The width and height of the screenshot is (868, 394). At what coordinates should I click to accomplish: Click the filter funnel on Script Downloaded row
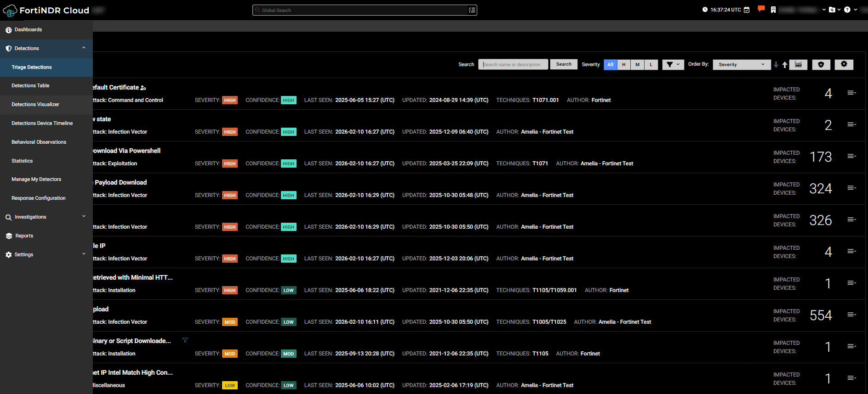(185, 340)
